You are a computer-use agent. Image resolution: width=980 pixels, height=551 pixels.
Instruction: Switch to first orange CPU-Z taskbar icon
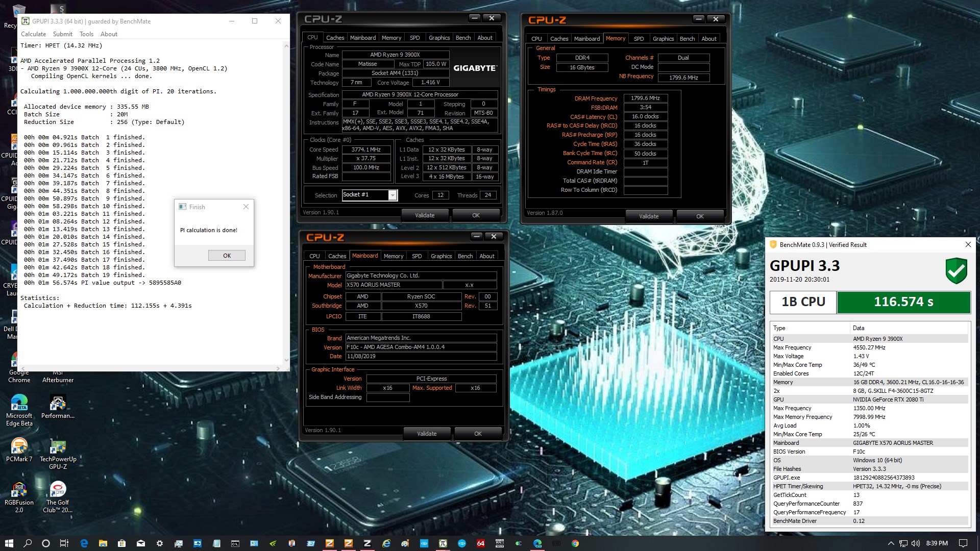[x=329, y=543]
